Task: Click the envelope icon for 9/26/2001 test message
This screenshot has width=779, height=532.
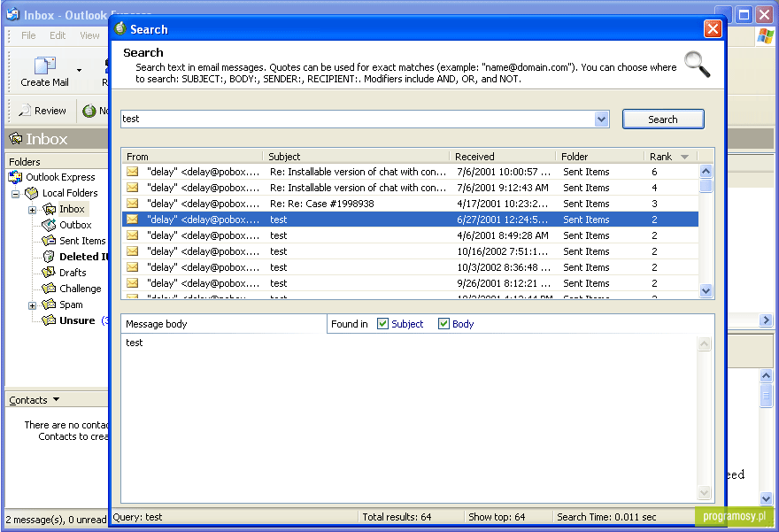Action: pos(132,282)
